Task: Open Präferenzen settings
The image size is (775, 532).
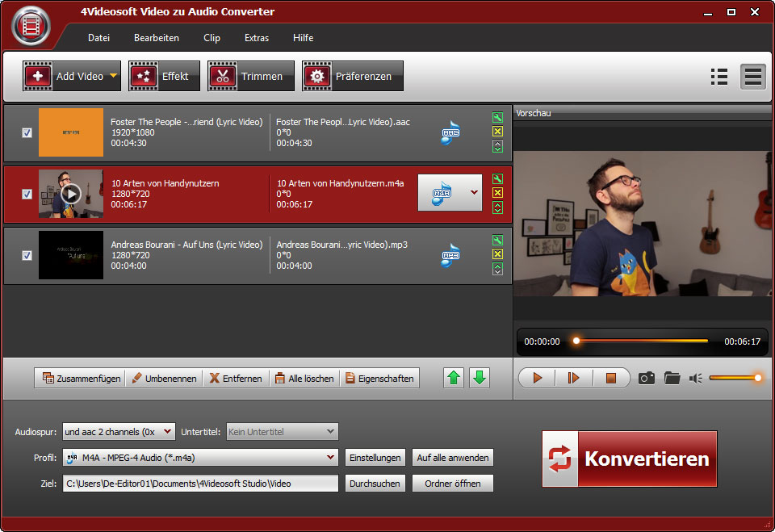Action: pyautogui.click(x=353, y=76)
